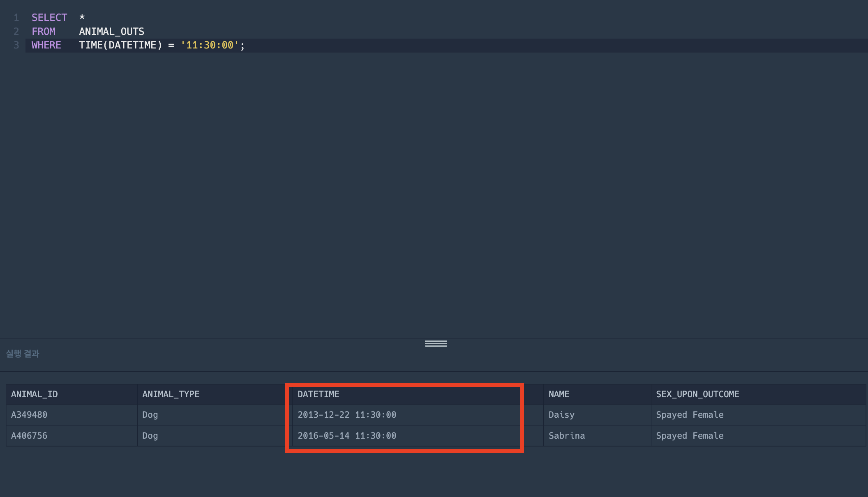
Task: Click the ANIMAL_OUTS table name in query
Action: [111, 32]
